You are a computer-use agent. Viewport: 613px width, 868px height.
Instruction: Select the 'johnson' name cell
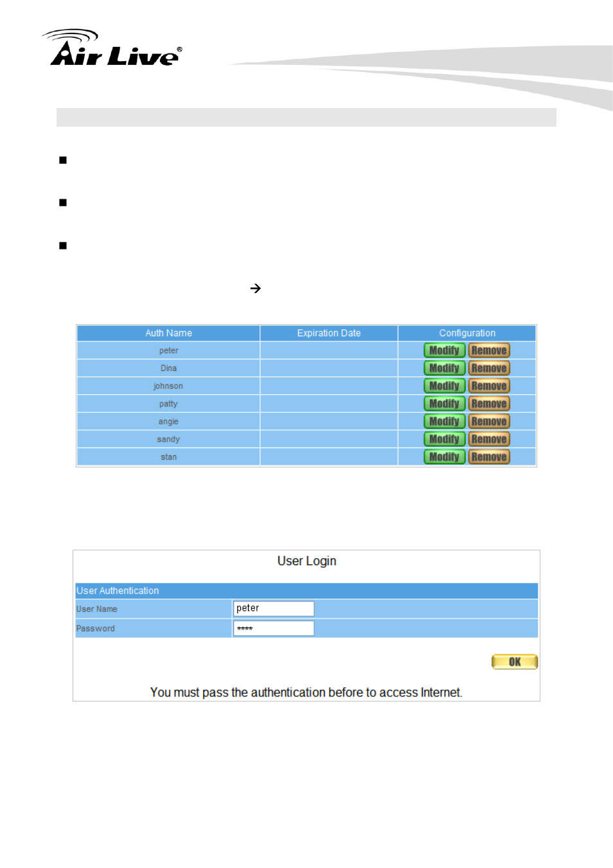[x=168, y=386]
